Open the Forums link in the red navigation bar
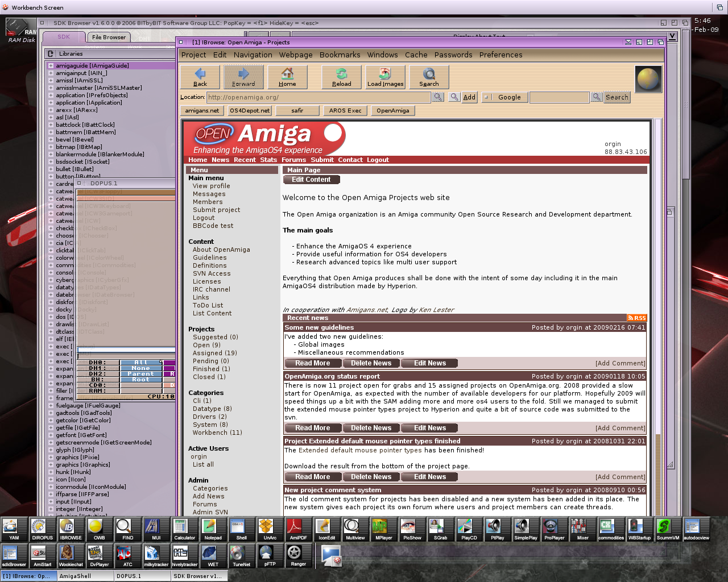 coord(293,160)
